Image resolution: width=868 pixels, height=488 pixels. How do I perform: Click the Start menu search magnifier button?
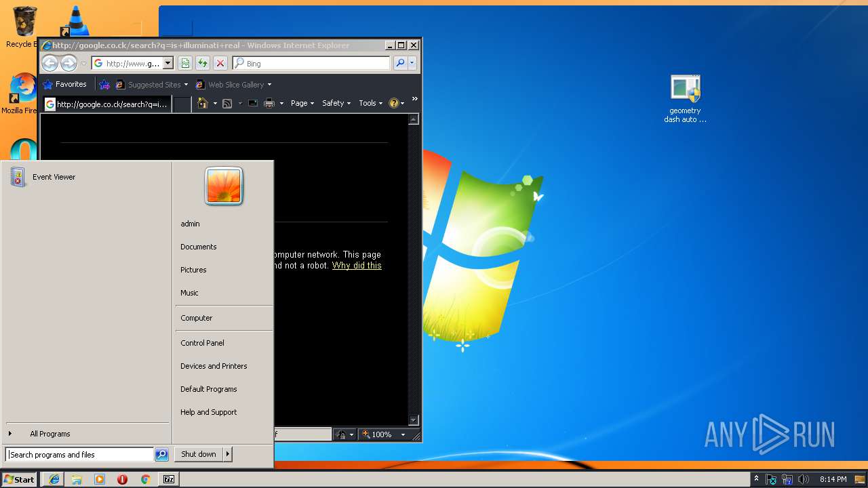click(161, 455)
